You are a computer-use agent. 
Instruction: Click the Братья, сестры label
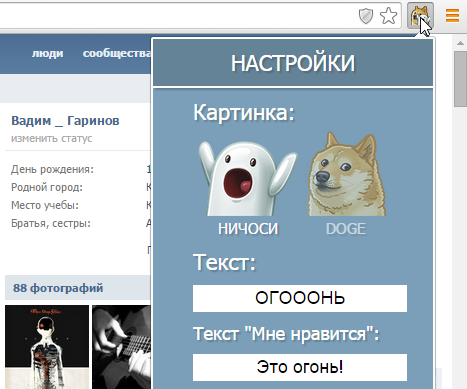coord(51,223)
